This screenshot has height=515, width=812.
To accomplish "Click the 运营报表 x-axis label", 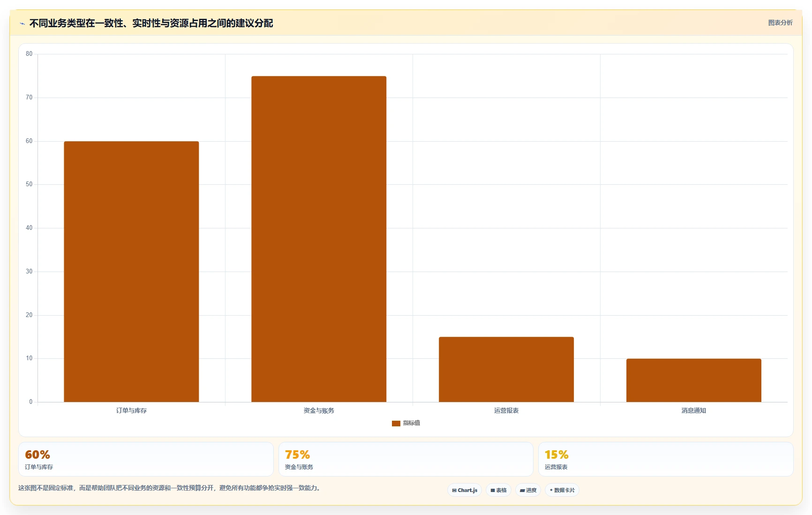I will click(506, 410).
